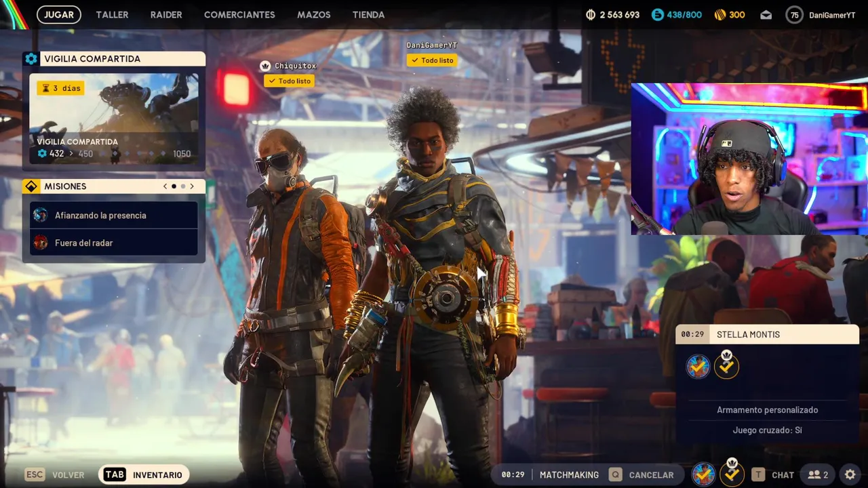Open the mail inbox envelope icon
This screenshot has width=868, height=488.
point(766,15)
